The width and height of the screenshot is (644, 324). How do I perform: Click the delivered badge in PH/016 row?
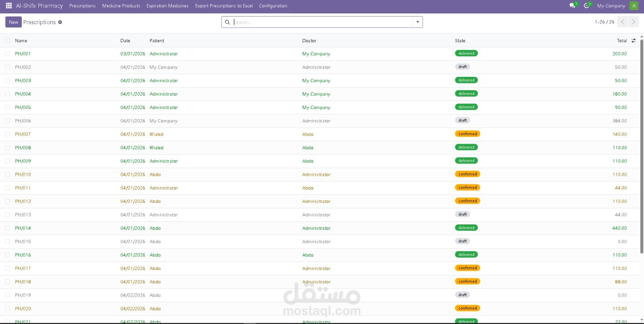tap(466, 254)
